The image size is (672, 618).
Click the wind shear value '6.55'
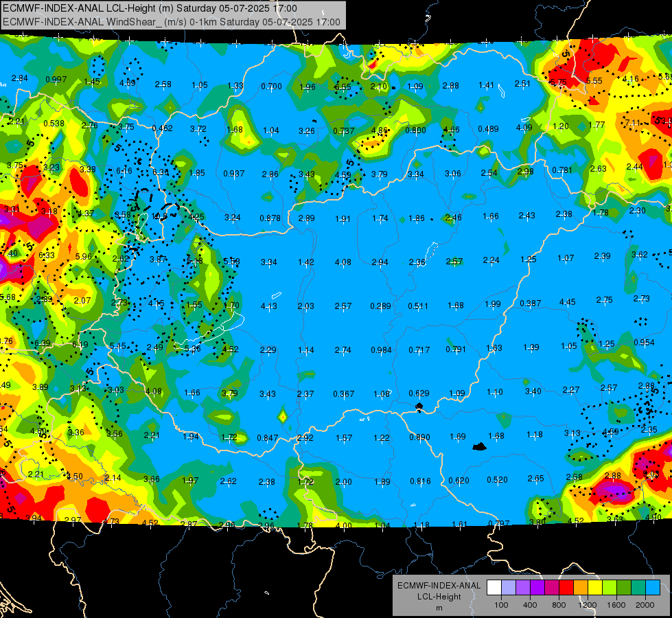pos(343,87)
